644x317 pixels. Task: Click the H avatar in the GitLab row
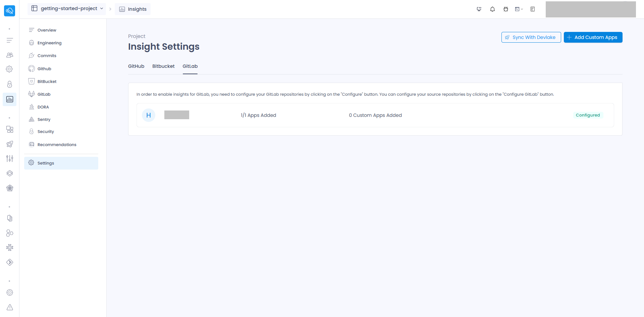click(x=149, y=115)
